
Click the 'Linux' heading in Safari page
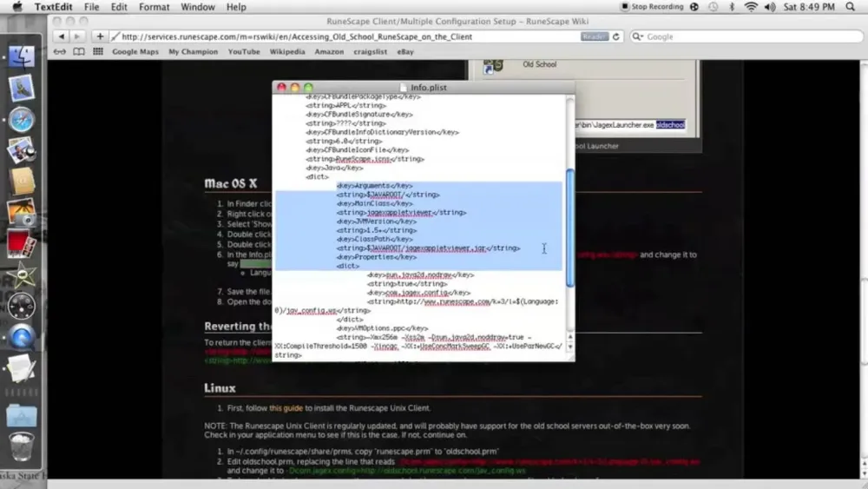220,388
